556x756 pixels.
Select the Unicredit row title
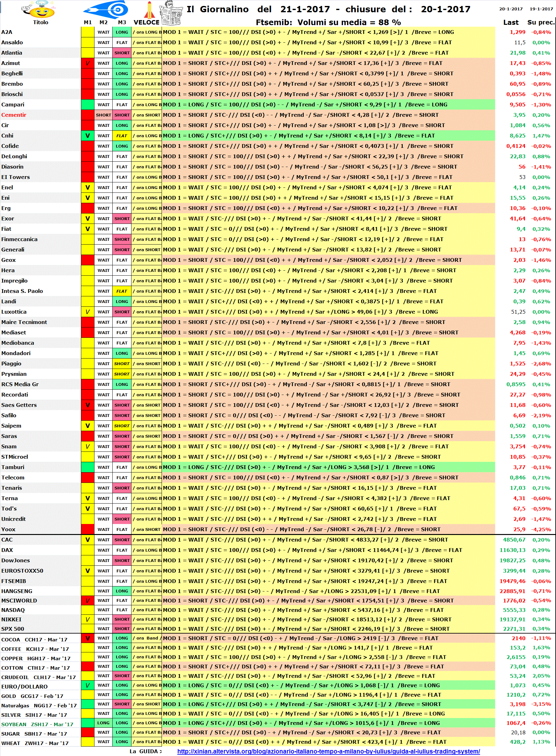(13, 519)
